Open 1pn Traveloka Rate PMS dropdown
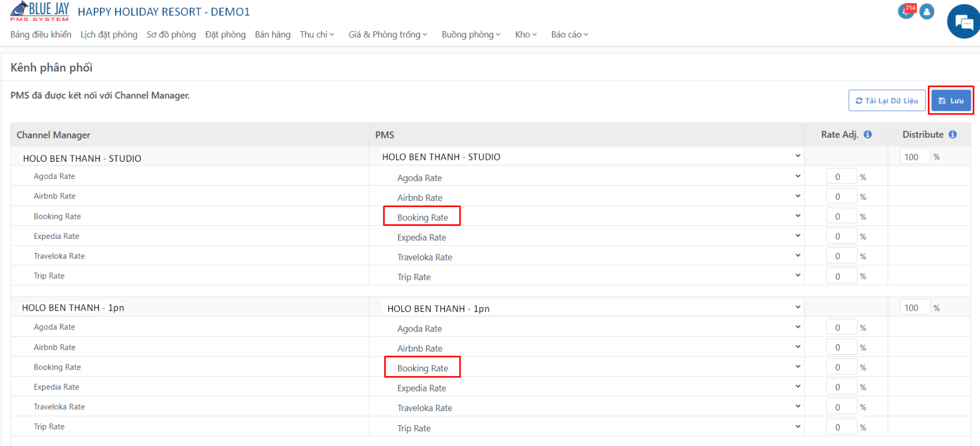 click(591, 407)
